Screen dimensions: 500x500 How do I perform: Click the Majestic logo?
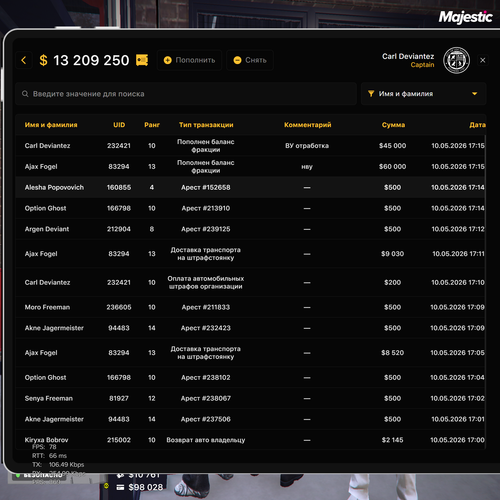(x=465, y=17)
